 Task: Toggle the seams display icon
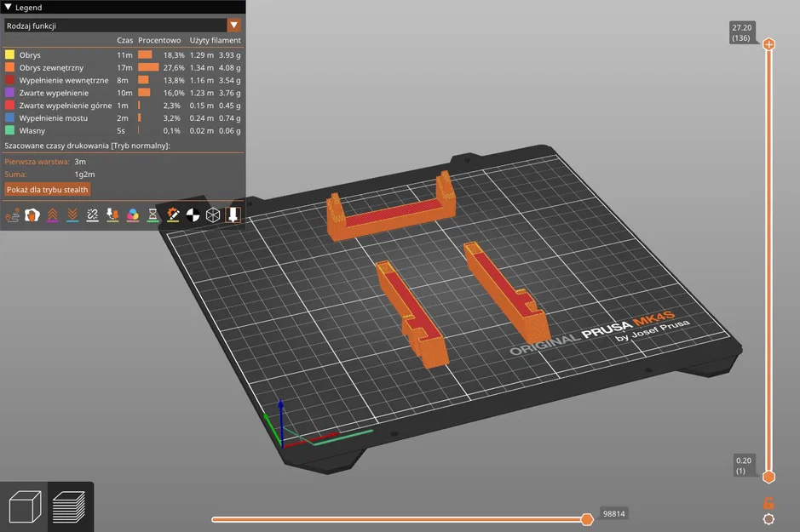pyautogui.click(x=93, y=215)
